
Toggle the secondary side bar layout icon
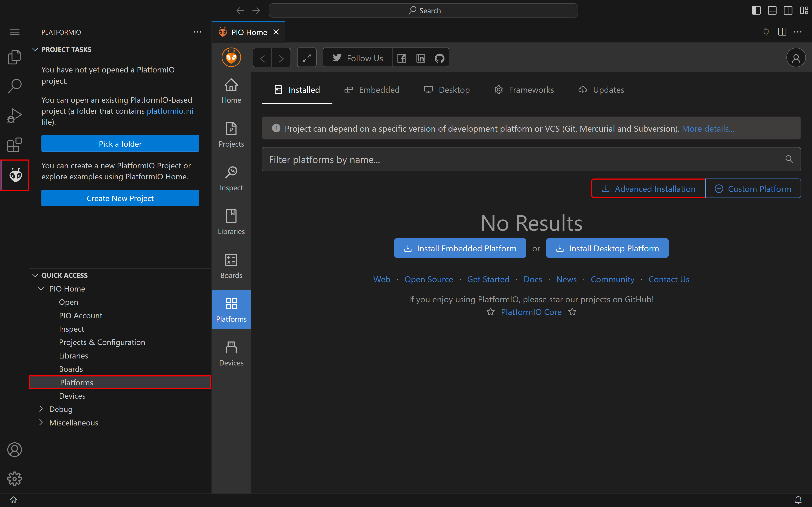[x=788, y=10]
